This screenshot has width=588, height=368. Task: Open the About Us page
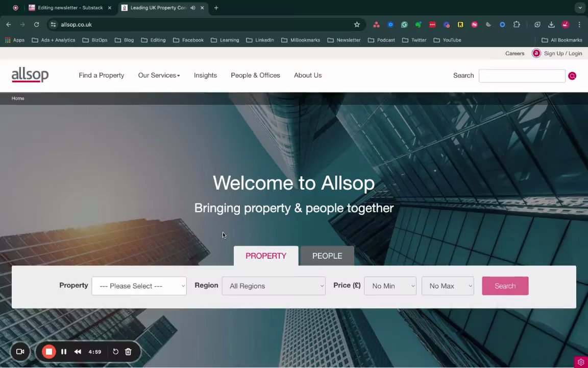click(x=308, y=75)
